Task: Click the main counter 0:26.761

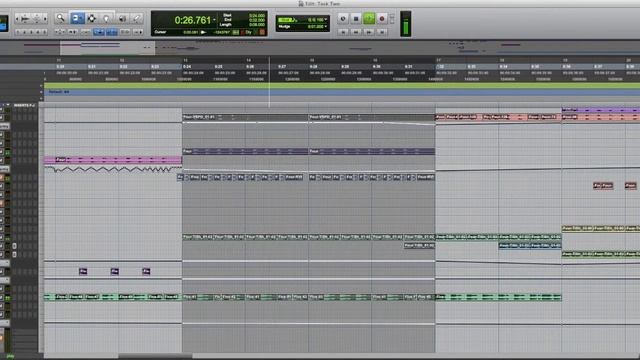Action: click(193, 20)
